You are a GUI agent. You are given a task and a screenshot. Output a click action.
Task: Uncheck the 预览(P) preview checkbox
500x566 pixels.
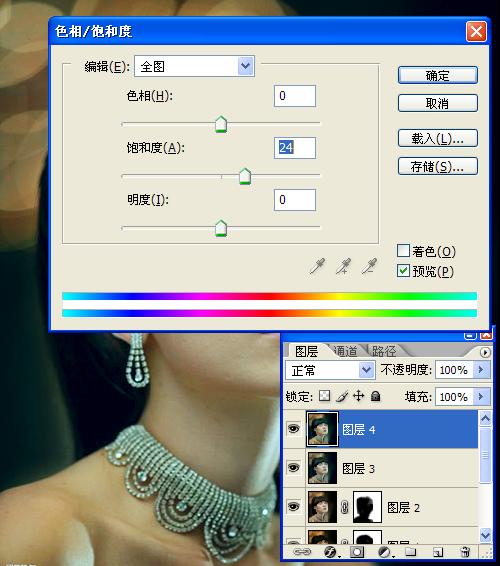coord(403,271)
